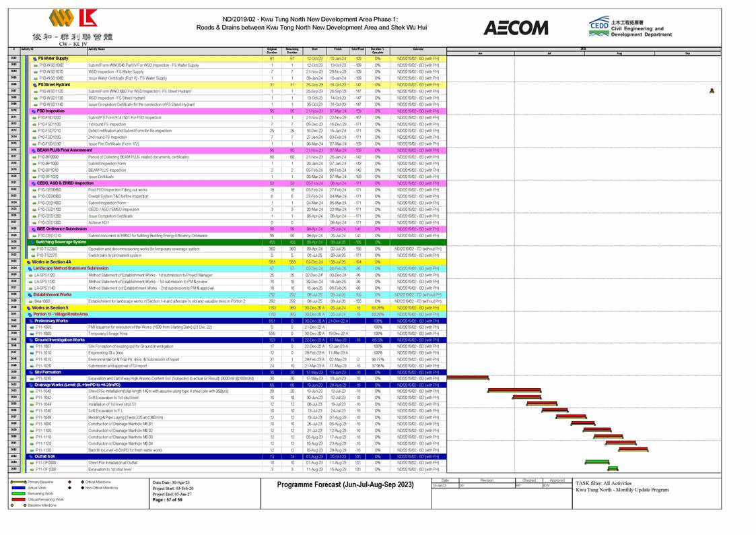Screen dimensions: 756x535
Task: Click activity name 'Switch back to permanent system'
Action: click(x=114, y=255)
